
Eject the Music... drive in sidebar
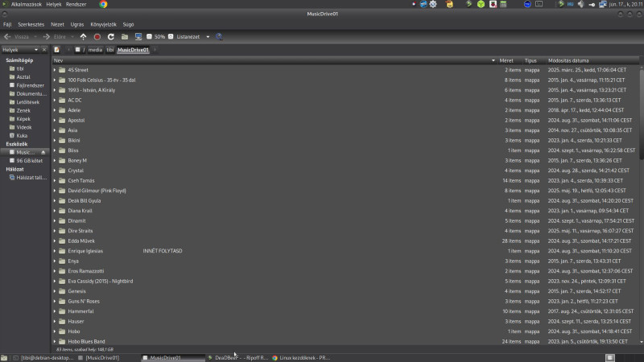coord(43,152)
